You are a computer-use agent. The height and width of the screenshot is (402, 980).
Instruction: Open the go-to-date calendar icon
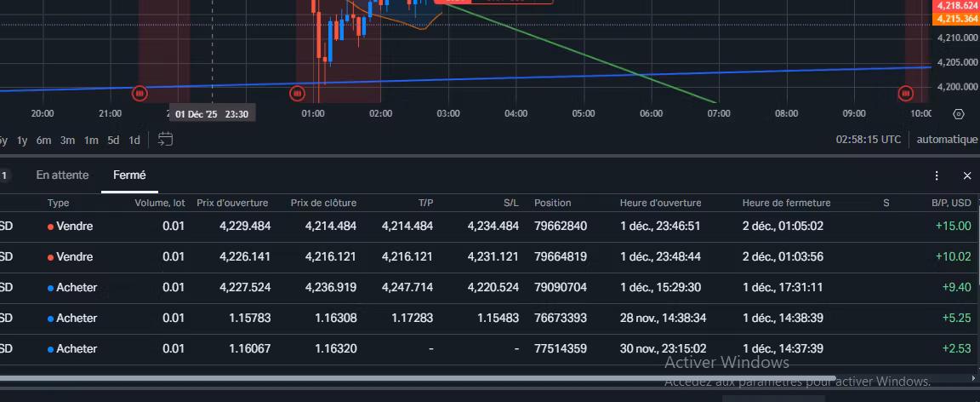click(x=165, y=140)
